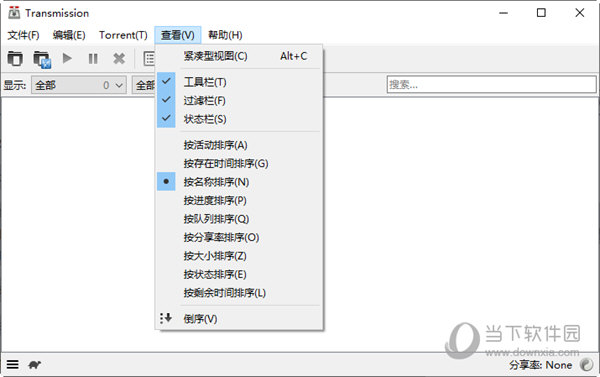Toggle 状态栏(S) status bar visibility
The image size is (600, 377).
coord(240,119)
